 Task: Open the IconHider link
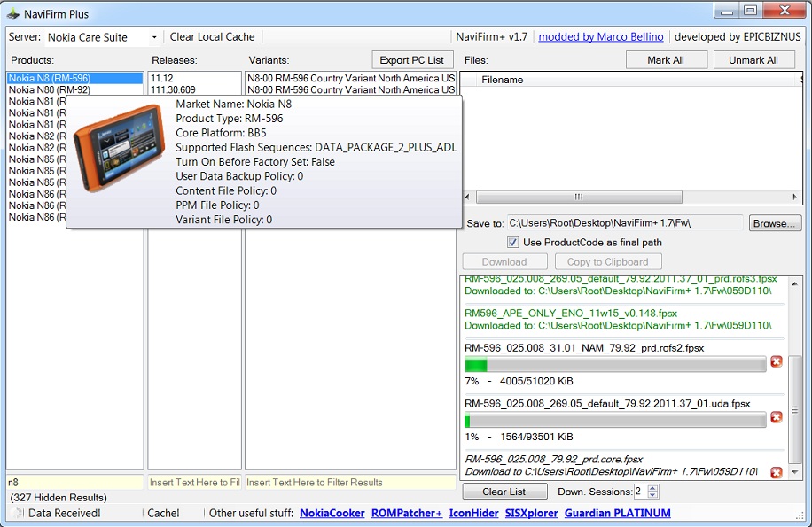(x=474, y=513)
